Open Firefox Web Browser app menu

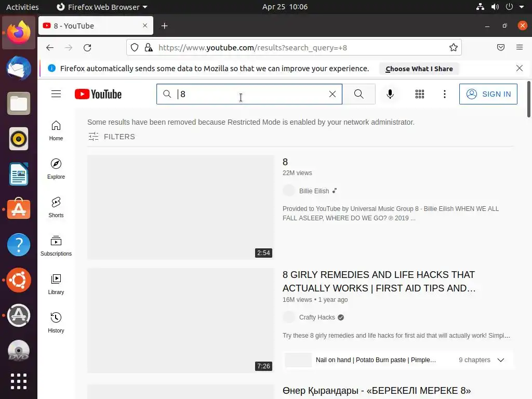click(x=102, y=7)
